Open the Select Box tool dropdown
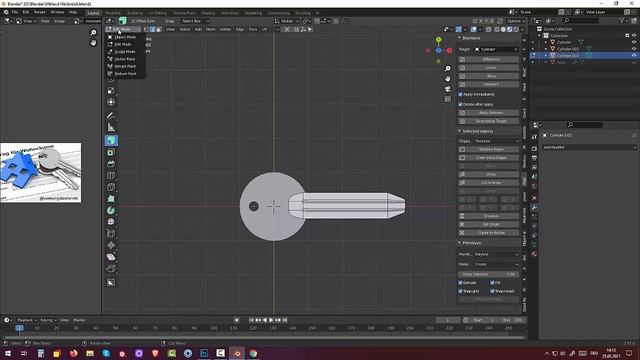This screenshot has height=360, width=640. pos(195,21)
